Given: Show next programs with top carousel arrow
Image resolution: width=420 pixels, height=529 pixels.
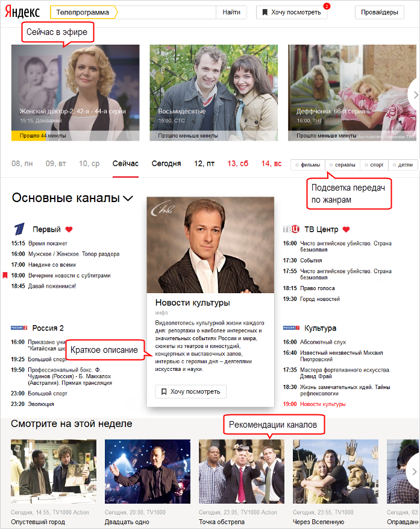Looking at the screenshot, I should (415, 95).
